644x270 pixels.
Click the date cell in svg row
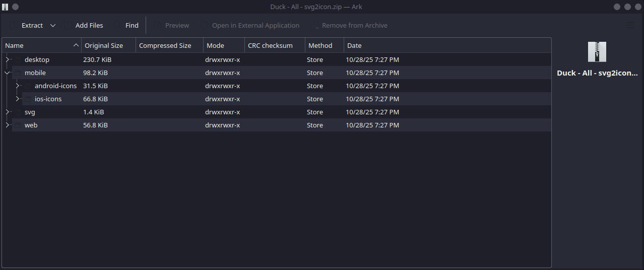pos(372,112)
